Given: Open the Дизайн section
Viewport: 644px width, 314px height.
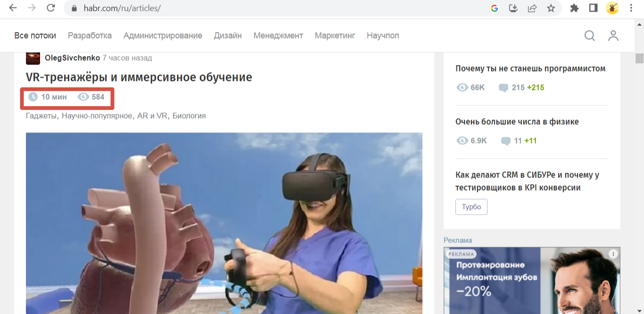Looking at the screenshot, I should [x=228, y=35].
